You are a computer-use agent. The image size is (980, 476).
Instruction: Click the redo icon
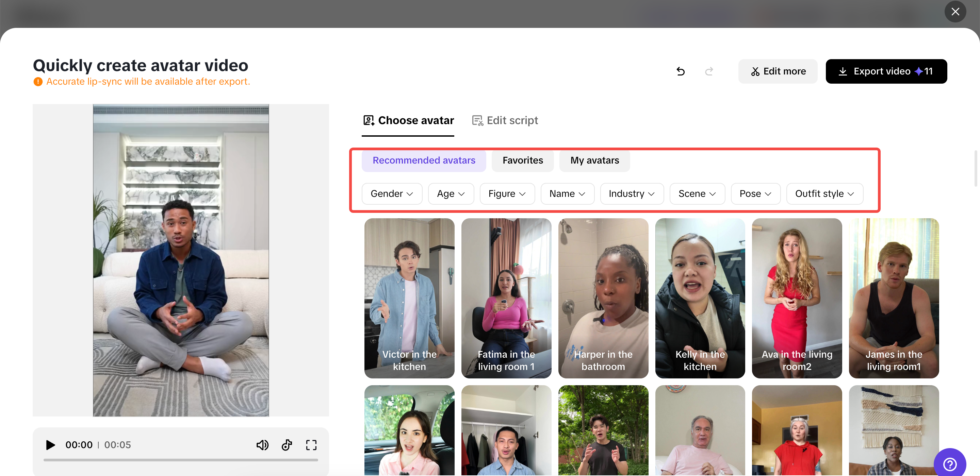[709, 71]
